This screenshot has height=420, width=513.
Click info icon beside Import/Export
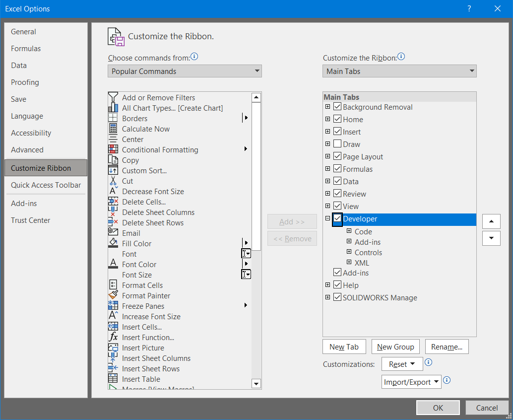click(x=447, y=380)
